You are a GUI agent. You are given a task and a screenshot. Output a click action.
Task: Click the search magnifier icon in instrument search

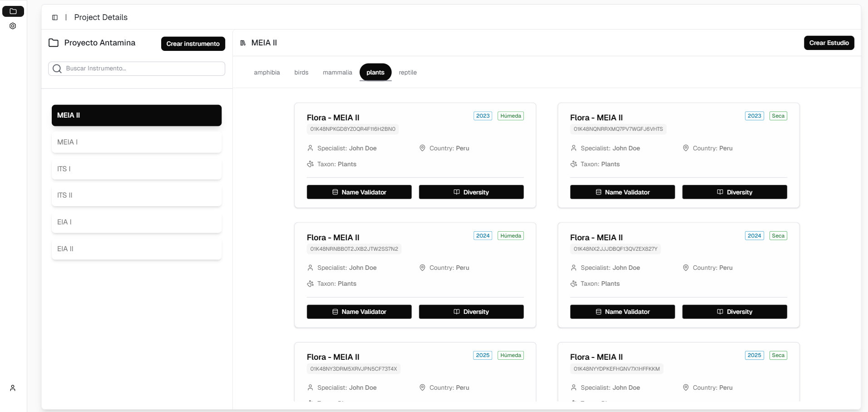[x=57, y=69]
